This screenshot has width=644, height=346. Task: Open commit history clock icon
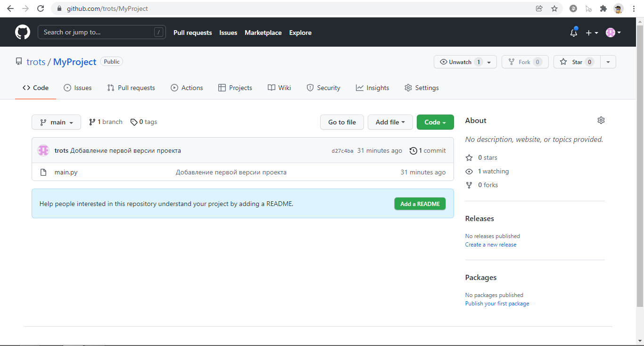(x=413, y=151)
